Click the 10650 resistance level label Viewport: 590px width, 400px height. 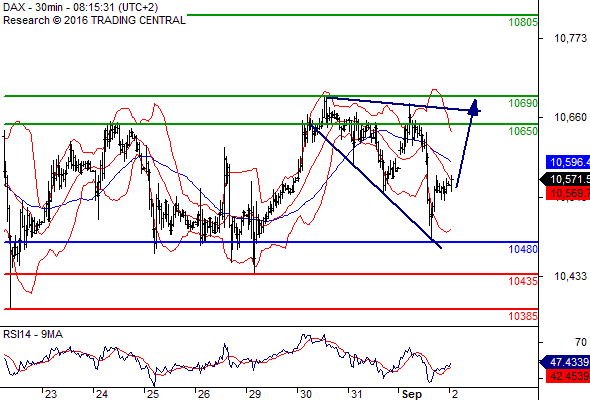523,131
